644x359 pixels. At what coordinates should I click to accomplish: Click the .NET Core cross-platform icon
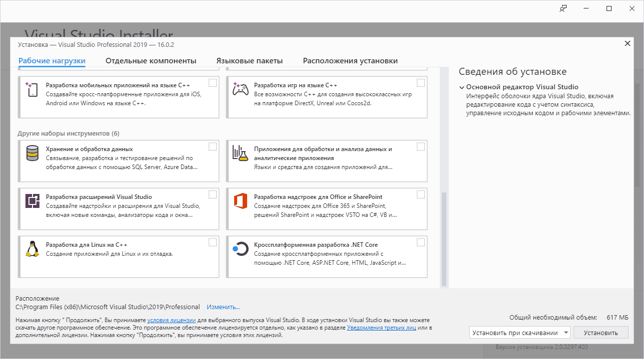point(241,249)
